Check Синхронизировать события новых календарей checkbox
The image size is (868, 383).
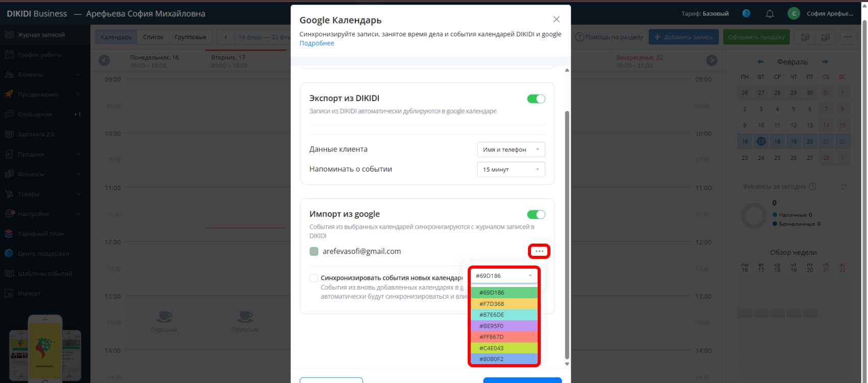314,278
